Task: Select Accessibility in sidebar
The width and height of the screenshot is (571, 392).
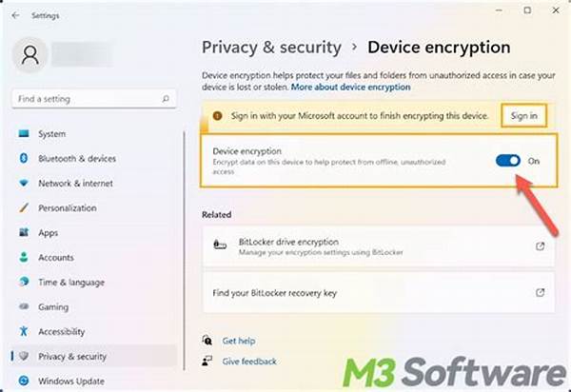Action: coord(63,332)
